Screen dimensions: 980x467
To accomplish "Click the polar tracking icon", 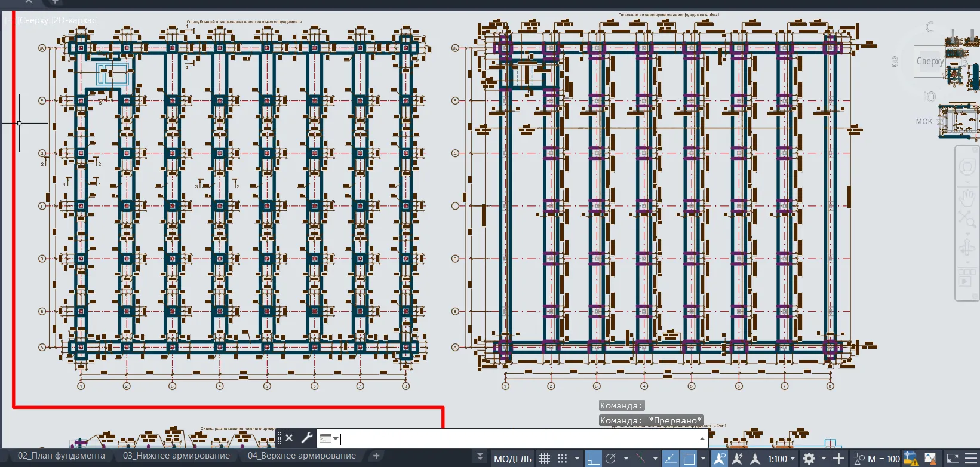I will pos(611,459).
